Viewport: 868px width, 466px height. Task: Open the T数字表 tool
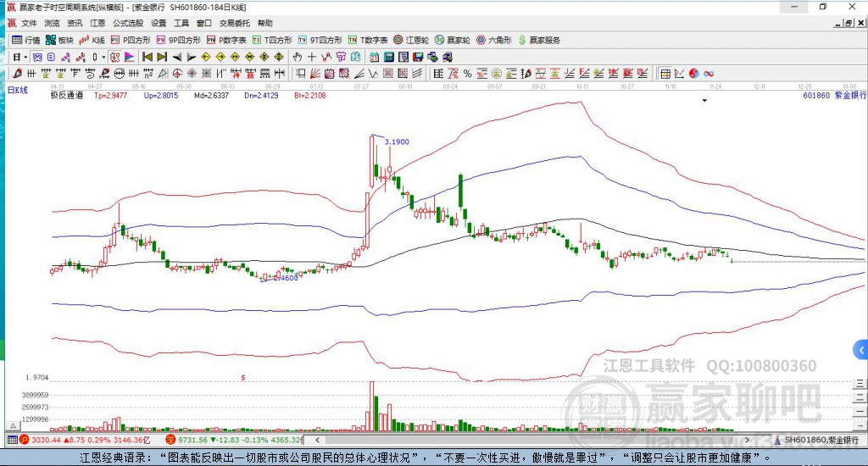pos(368,40)
